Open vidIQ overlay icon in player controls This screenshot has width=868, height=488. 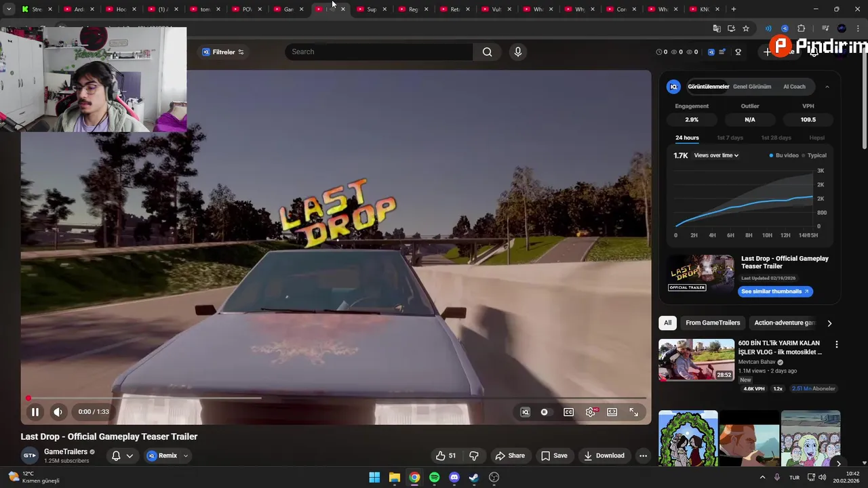coord(525,412)
